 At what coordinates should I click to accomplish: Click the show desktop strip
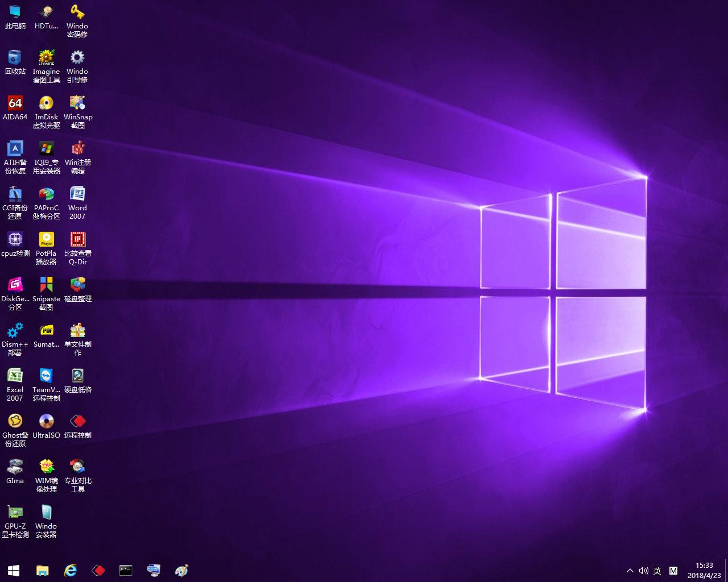726,571
